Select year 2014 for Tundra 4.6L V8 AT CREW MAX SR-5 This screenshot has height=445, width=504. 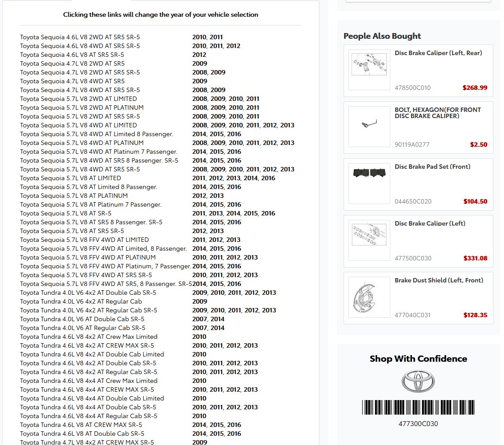click(x=199, y=425)
